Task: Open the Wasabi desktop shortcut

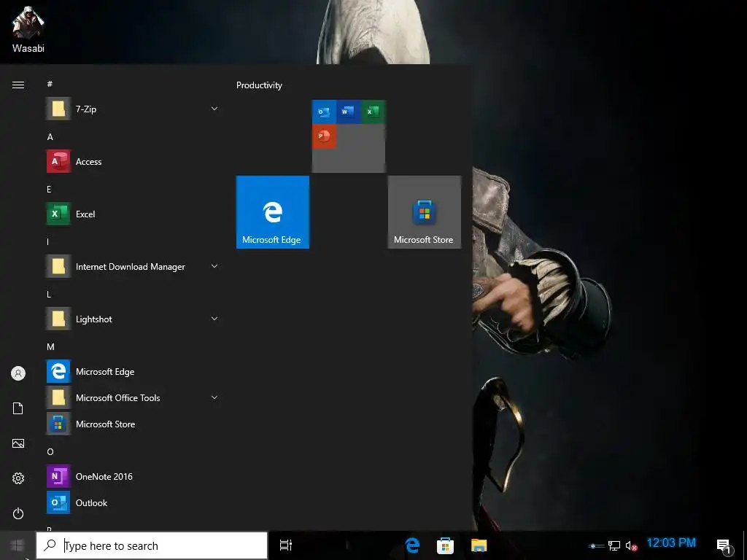Action: tap(28, 29)
